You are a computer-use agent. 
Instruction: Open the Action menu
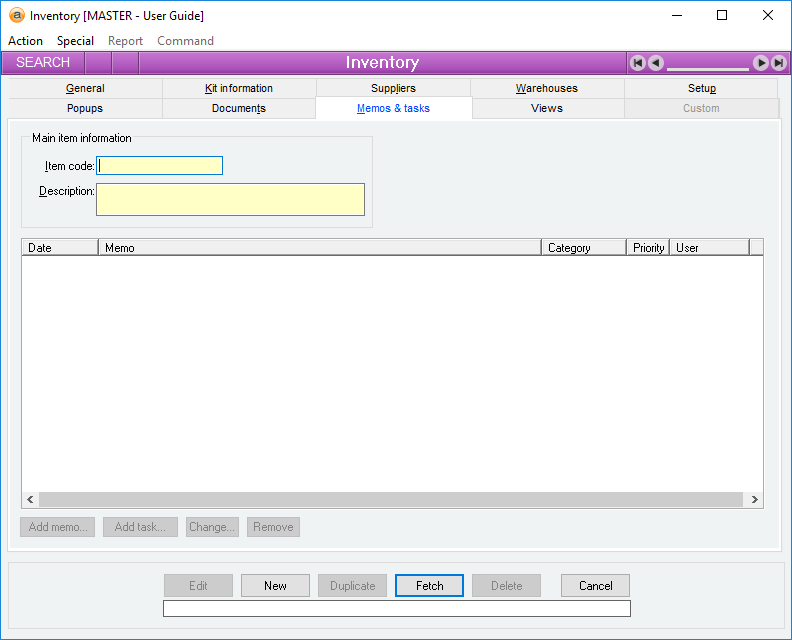[x=25, y=41]
